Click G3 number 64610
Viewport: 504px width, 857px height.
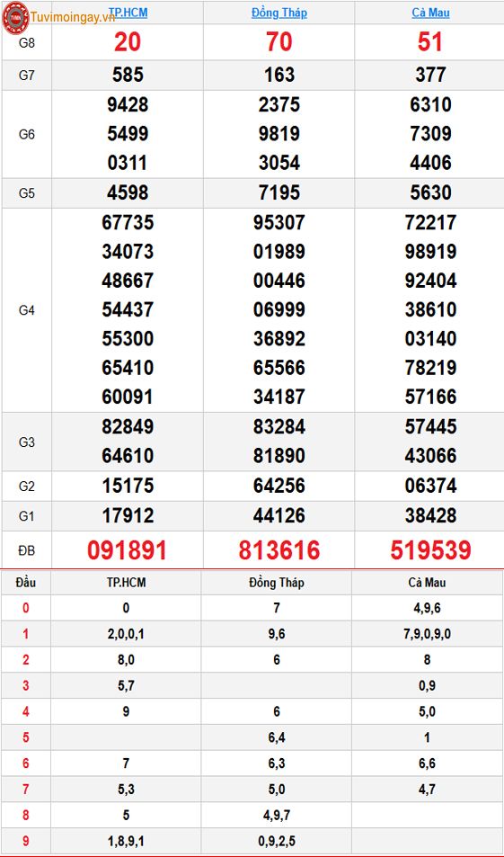(128, 455)
